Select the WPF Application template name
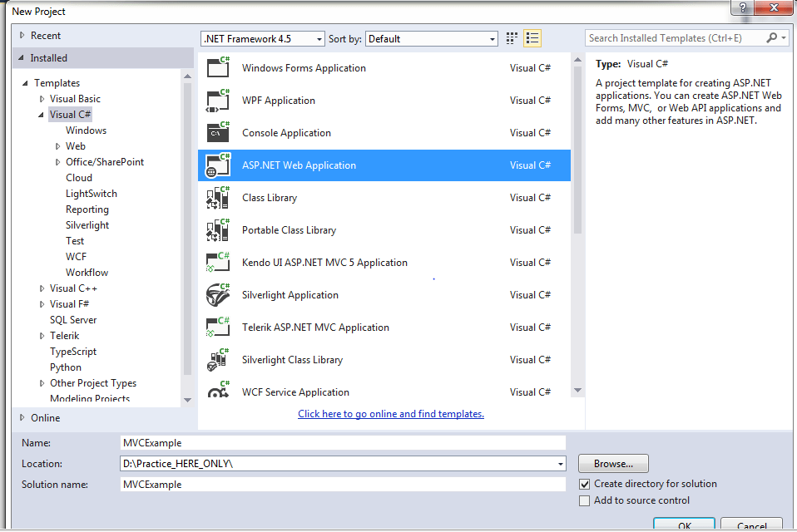Viewport: 797px width, 532px height. (279, 100)
